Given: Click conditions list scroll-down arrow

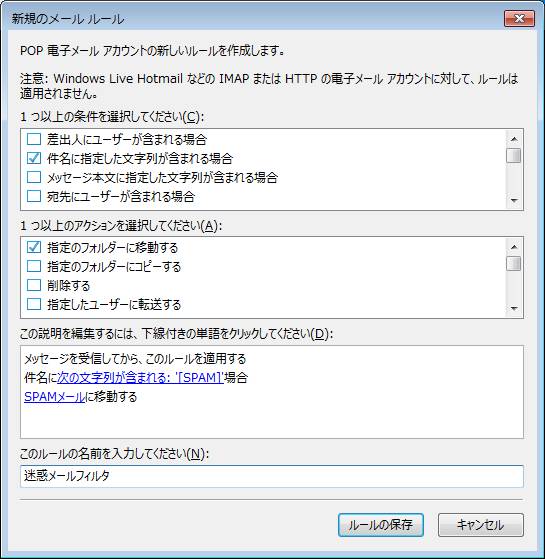Looking at the screenshot, I should [514, 200].
